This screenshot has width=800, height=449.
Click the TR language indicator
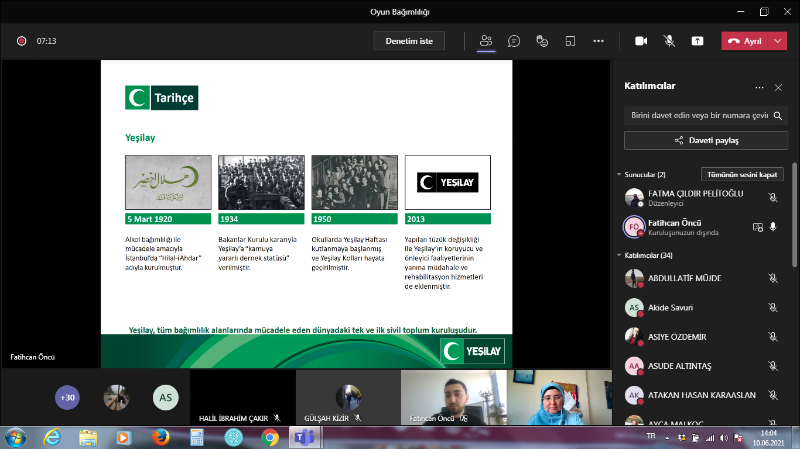tap(651, 436)
